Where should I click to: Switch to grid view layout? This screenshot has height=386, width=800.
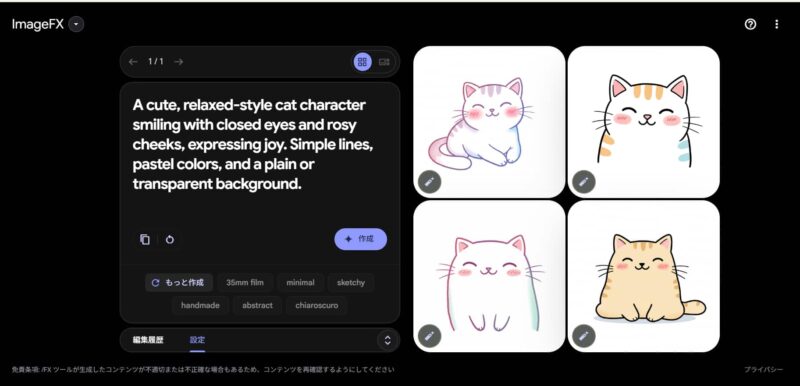(362, 62)
